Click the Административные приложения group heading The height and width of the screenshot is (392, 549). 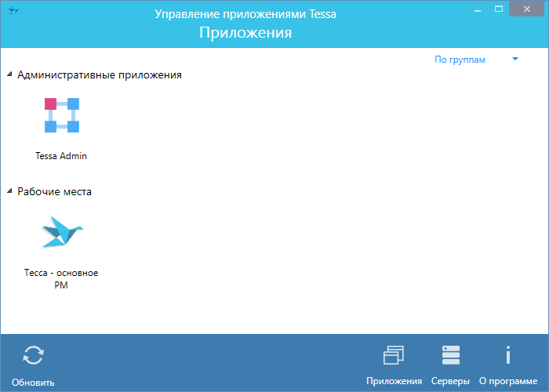tap(100, 75)
